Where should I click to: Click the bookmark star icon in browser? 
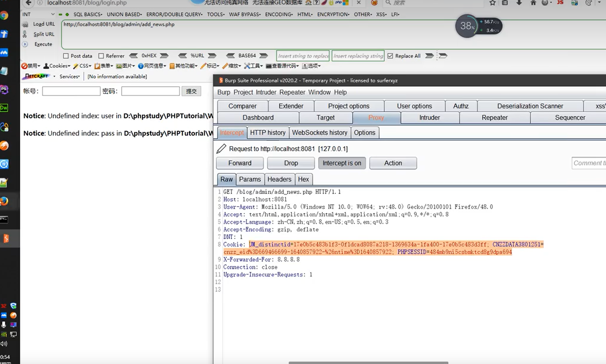(x=492, y=3)
